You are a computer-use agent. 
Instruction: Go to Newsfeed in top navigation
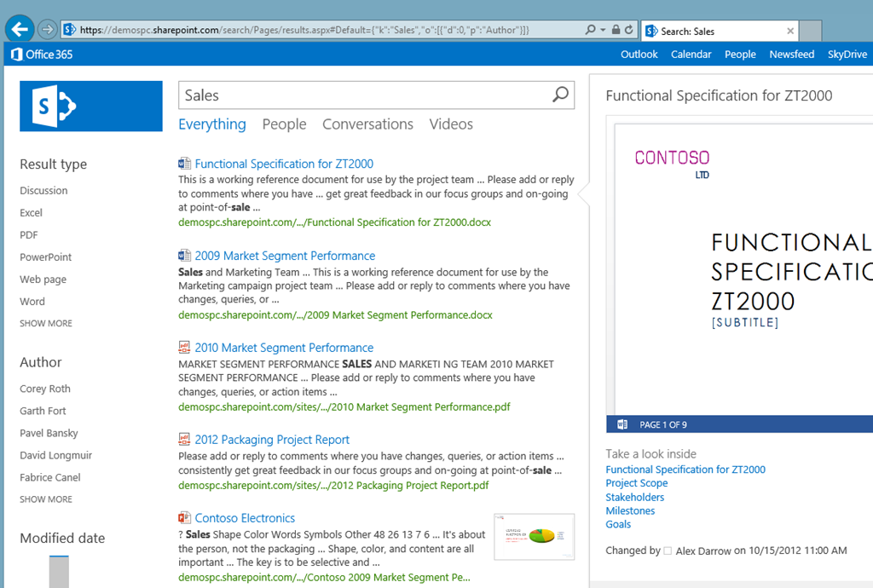(x=792, y=54)
